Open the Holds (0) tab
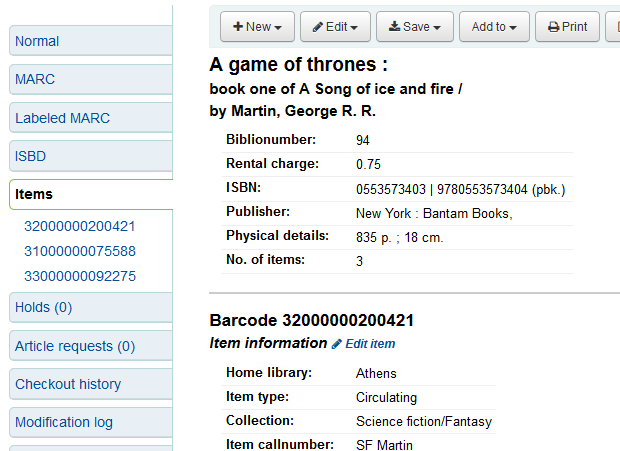Screen dimensions: 620x451 point(44,307)
